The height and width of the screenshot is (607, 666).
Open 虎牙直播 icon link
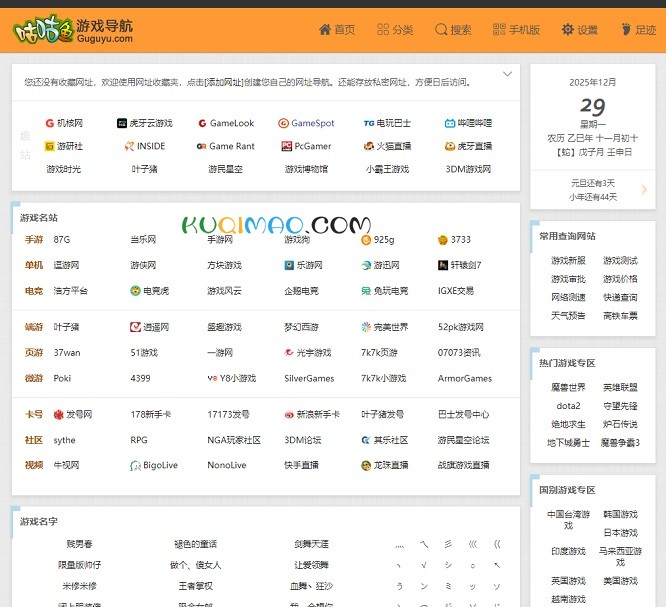468,146
